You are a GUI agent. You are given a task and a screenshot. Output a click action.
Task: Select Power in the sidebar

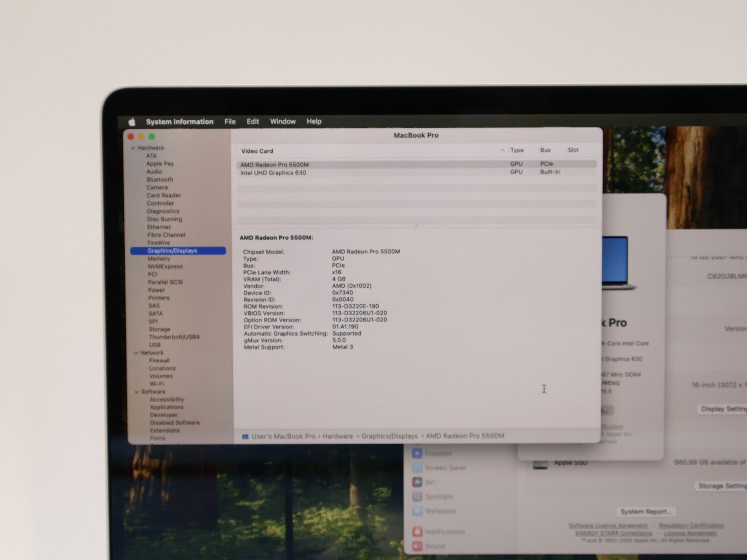tap(156, 290)
